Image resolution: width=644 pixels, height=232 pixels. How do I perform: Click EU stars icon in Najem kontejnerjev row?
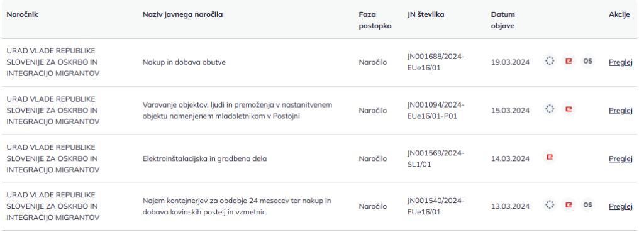click(x=550, y=205)
